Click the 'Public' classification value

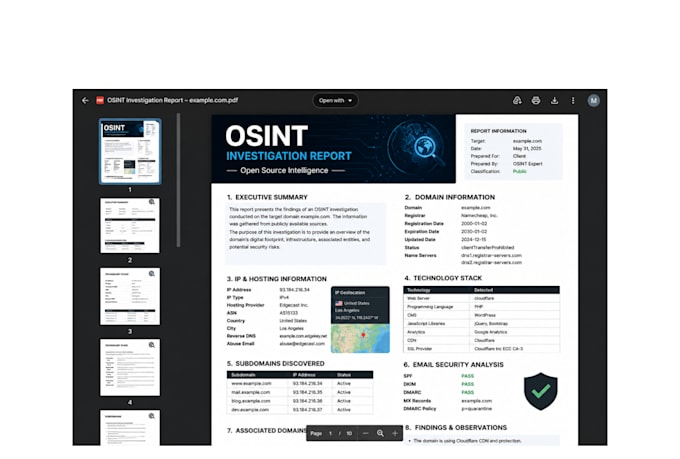[x=520, y=171]
